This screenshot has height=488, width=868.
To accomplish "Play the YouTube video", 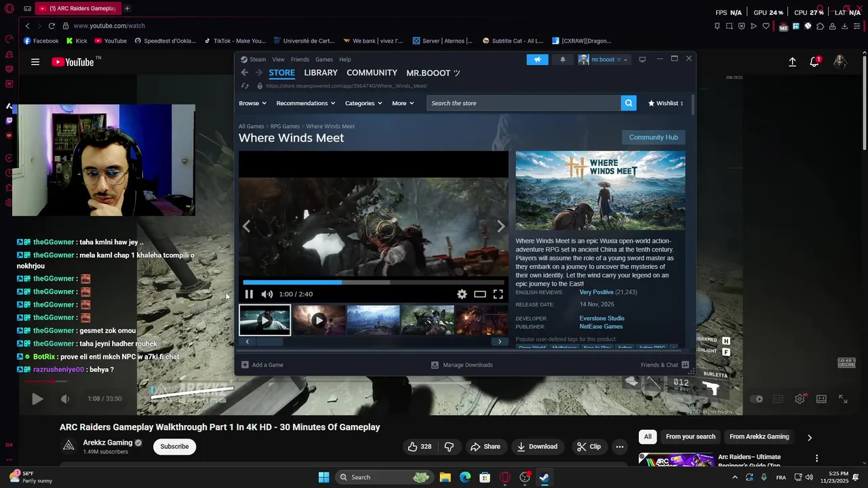I will 37,399.
